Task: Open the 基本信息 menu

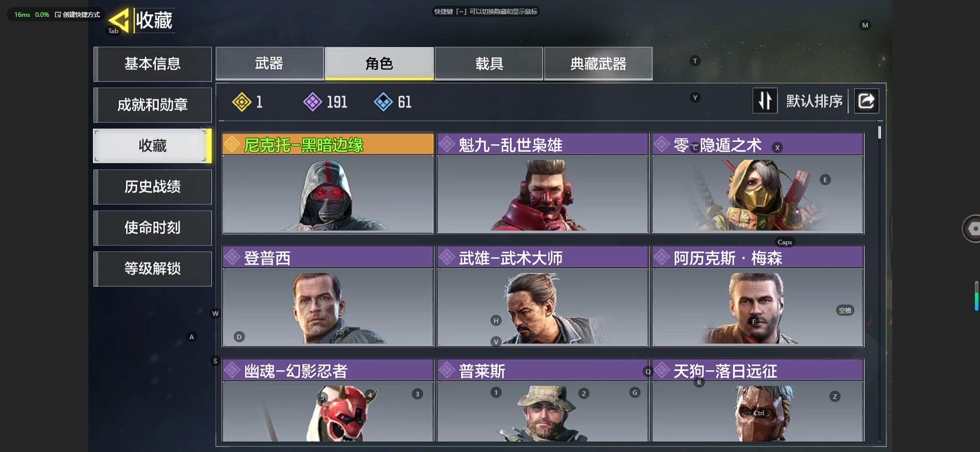Action: (x=153, y=64)
